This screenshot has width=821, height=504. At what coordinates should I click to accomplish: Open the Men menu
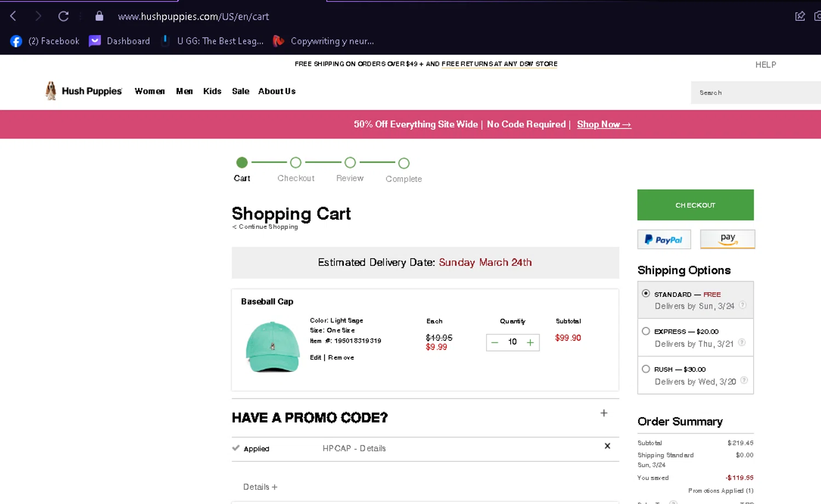coord(184,91)
